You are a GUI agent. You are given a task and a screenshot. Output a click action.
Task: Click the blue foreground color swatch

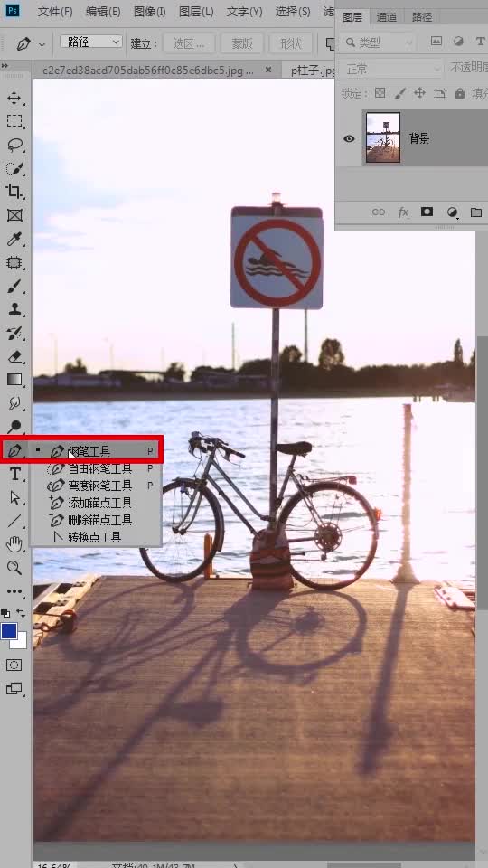point(9,631)
